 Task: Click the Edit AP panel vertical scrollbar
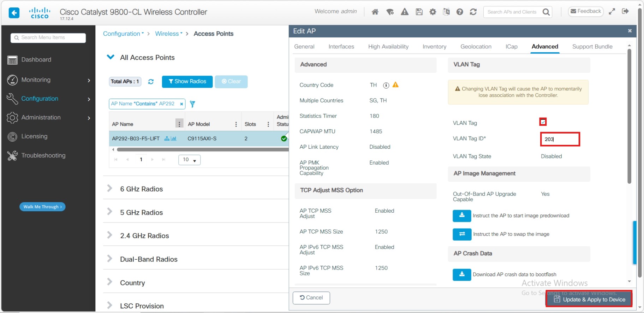[x=629, y=117]
